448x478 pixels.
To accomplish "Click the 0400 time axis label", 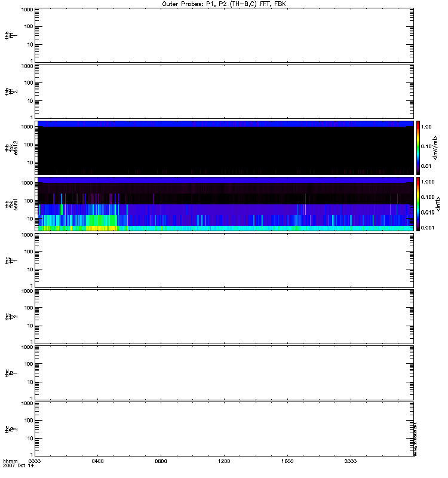I will [98, 462].
